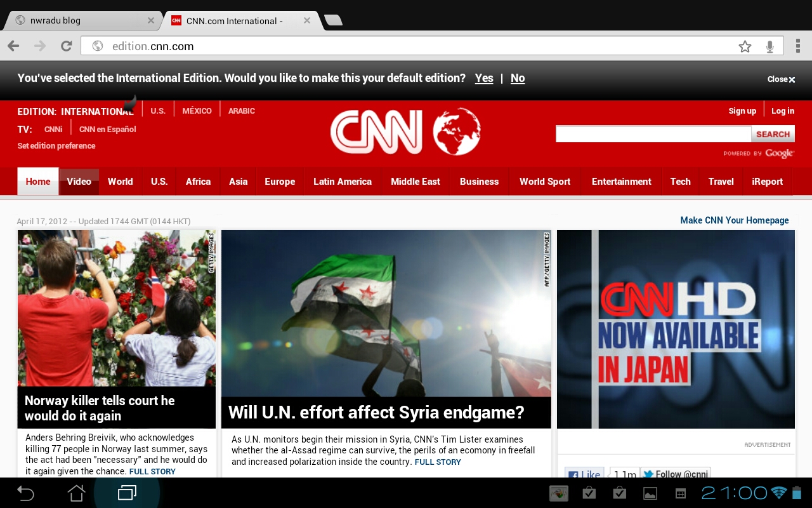Open the iReport section
Viewport: 812px width, 508px height.
click(768, 181)
